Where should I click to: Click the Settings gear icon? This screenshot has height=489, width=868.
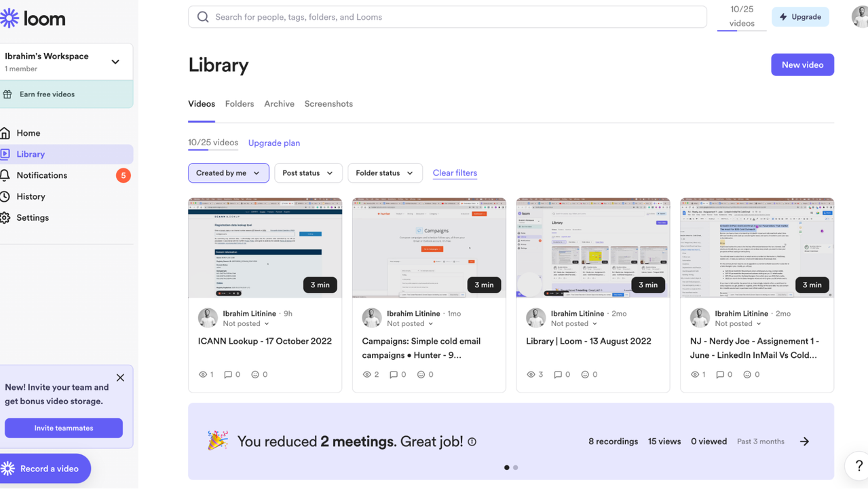coord(5,217)
